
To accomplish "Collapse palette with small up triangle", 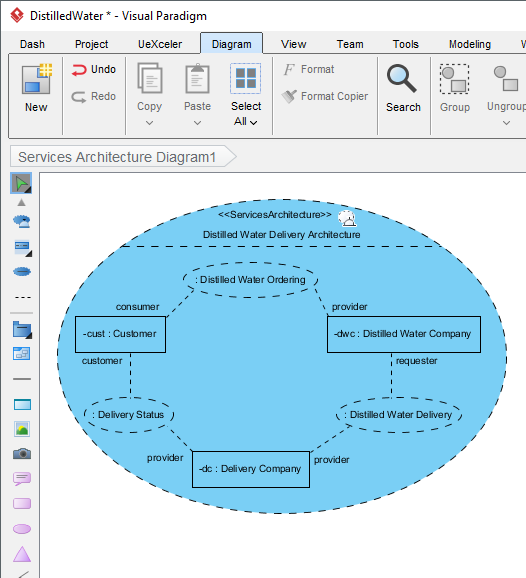I will coord(21,202).
